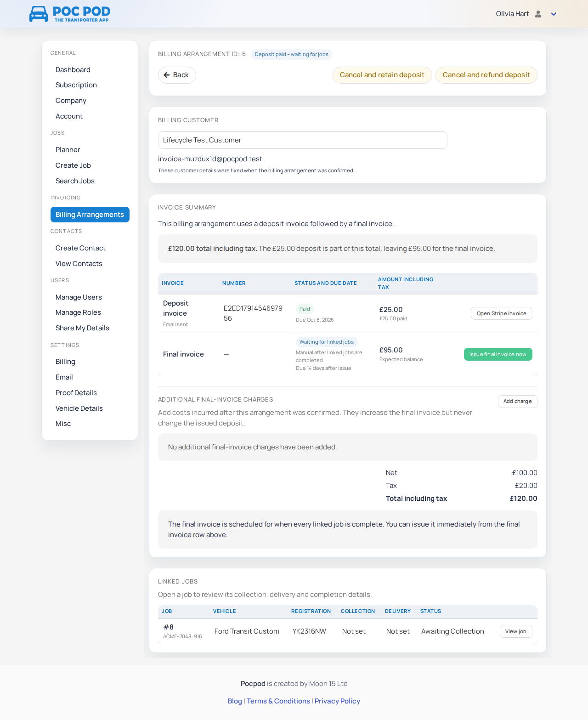This screenshot has height=720, width=588.
Task: Click the Lifecycle Test Customer field
Action: (x=303, y=140)
